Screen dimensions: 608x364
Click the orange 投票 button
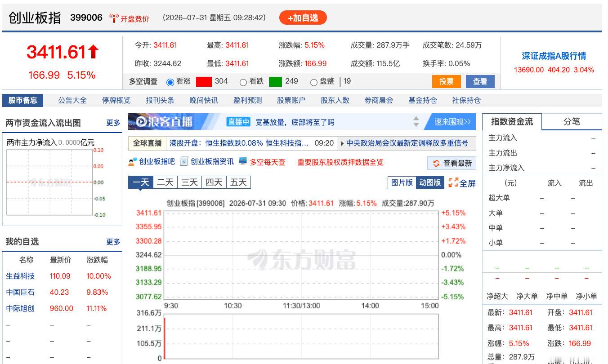447,81
